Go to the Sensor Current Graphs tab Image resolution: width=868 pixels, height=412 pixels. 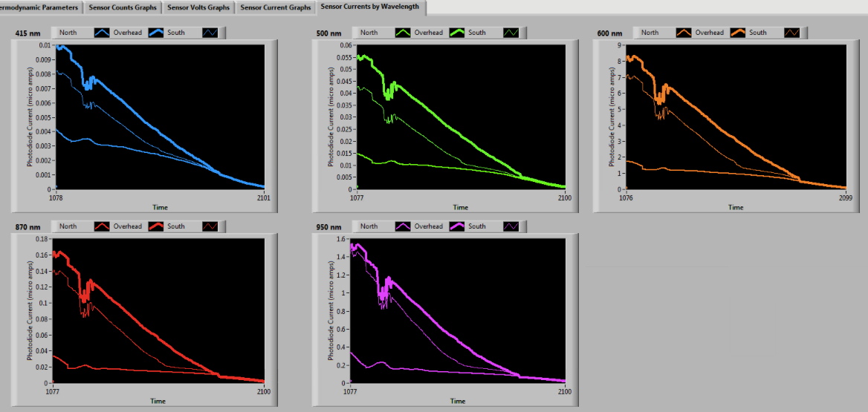tap(276, 7)
